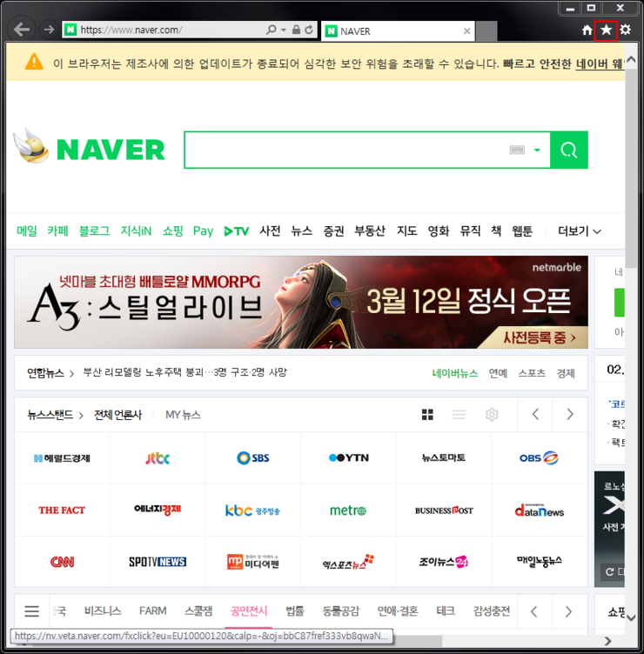This screenshot has width=644, height=654.
Task: Open 증권 service link
Action: point(333,230)
